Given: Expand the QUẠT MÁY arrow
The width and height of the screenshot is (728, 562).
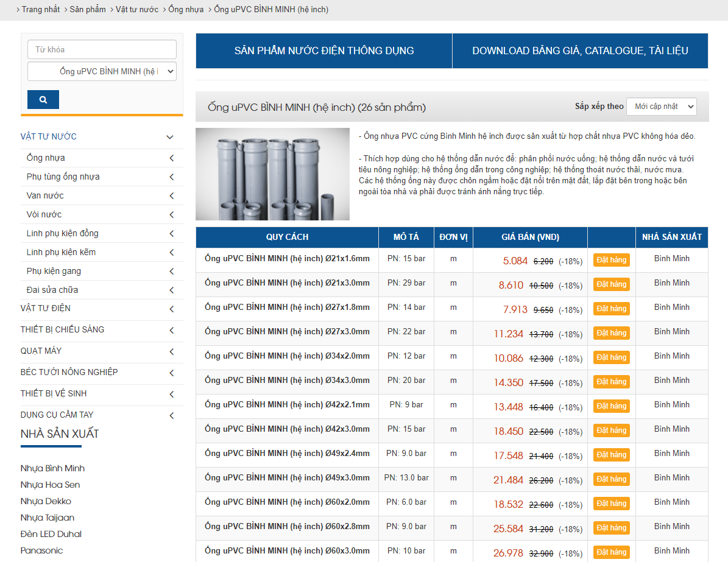Looking at the screenshot, I should [x=172, y=351].
